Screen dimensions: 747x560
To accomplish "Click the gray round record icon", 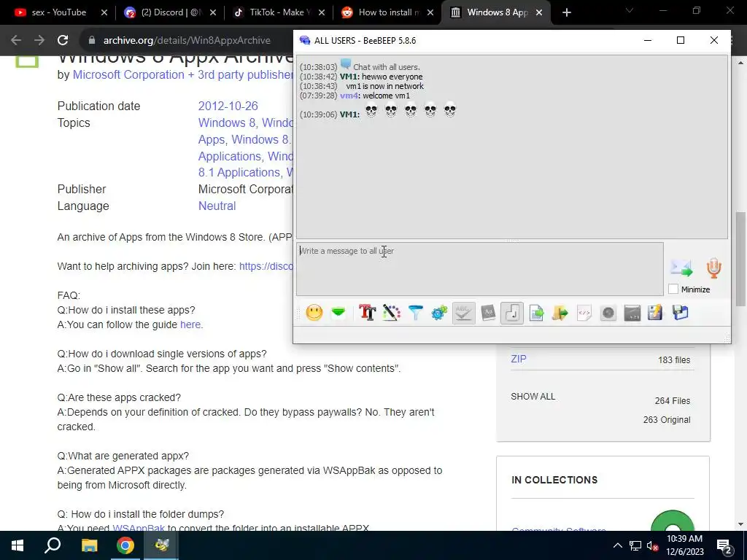I will 608,313.
